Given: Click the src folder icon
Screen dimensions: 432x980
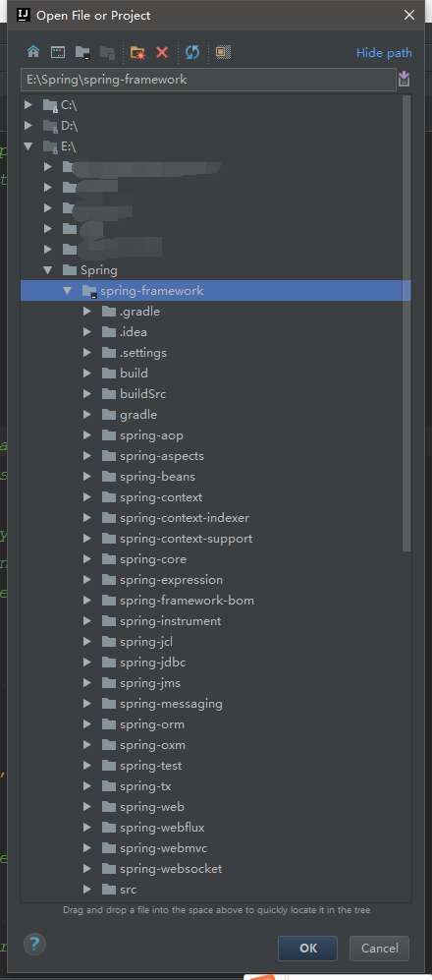Looking at the screenshot, I should pyautogui.click(x=109, y=889).
